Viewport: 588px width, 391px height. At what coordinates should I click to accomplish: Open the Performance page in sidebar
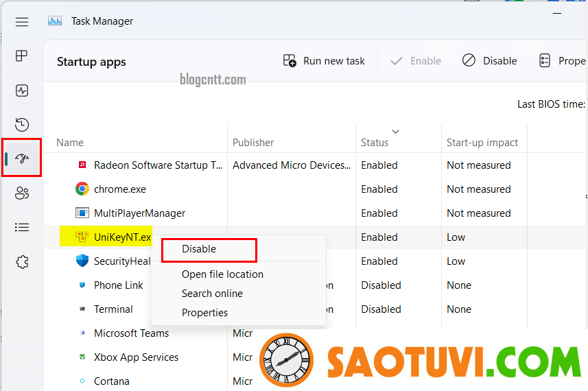coord(22,91)
